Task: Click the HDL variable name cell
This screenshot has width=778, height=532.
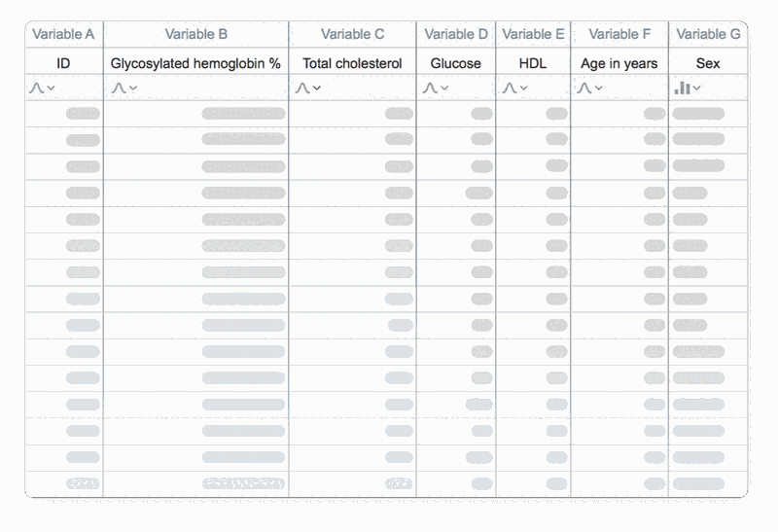Action: [533, 63]
